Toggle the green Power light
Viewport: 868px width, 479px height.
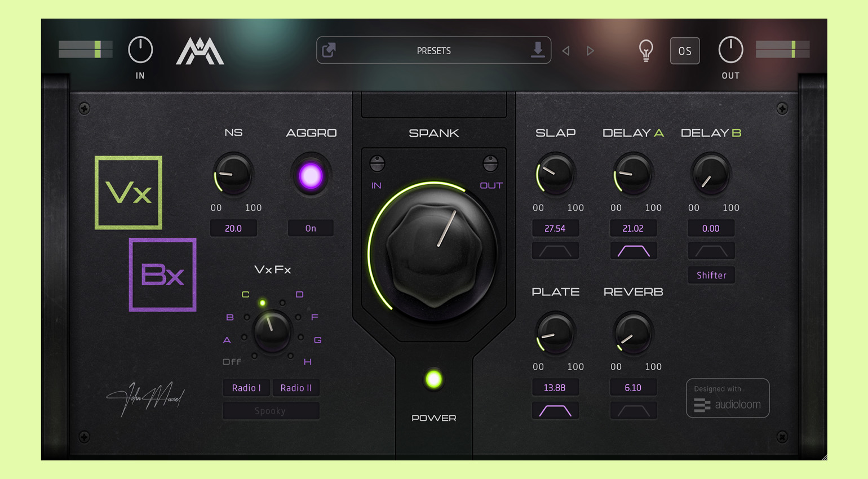pos(433,379)
